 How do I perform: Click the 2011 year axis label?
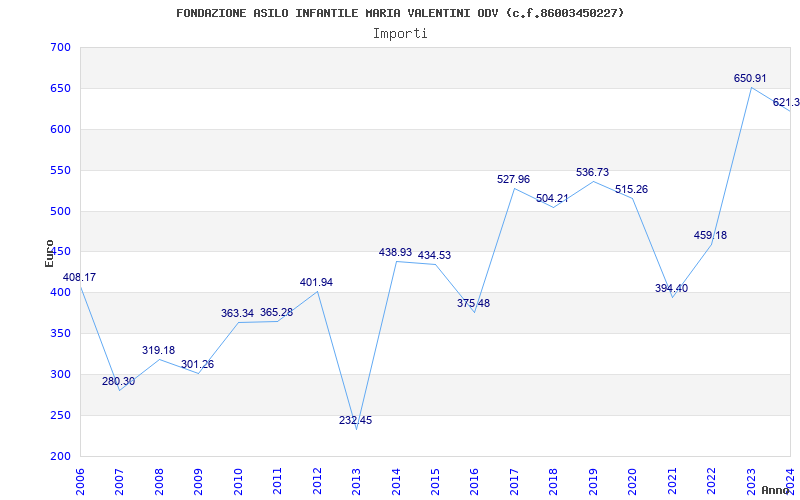click(278, 481)
